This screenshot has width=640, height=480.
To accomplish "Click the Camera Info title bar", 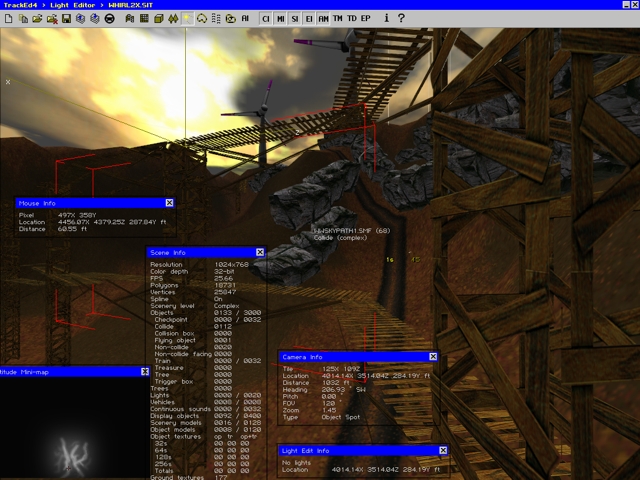I will tap(359, 357).
